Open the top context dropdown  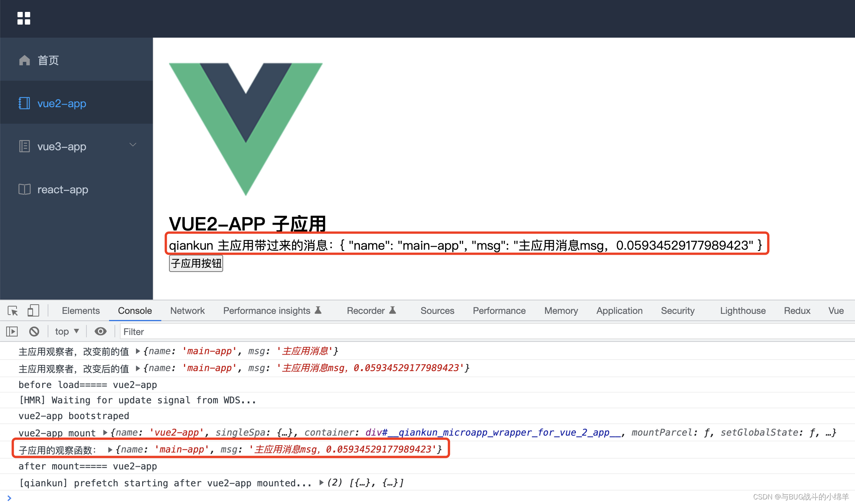(x=67, y=331)
